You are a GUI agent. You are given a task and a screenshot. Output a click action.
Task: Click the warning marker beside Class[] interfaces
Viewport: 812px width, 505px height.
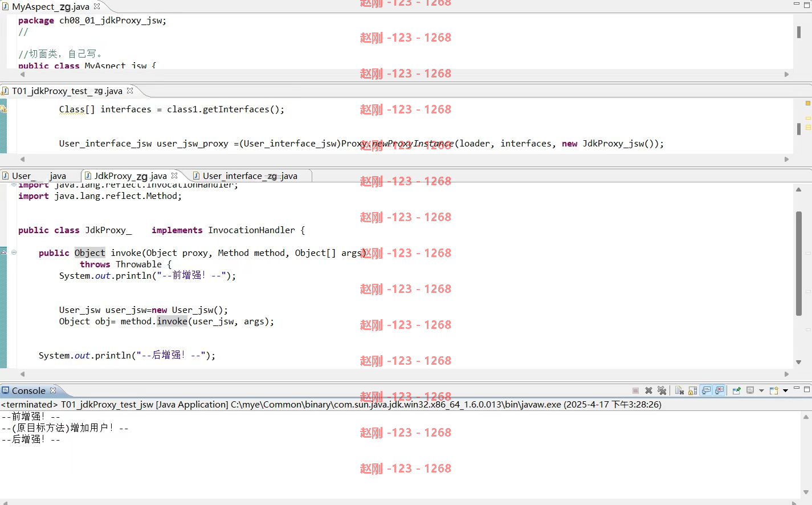tap(3, 108)
